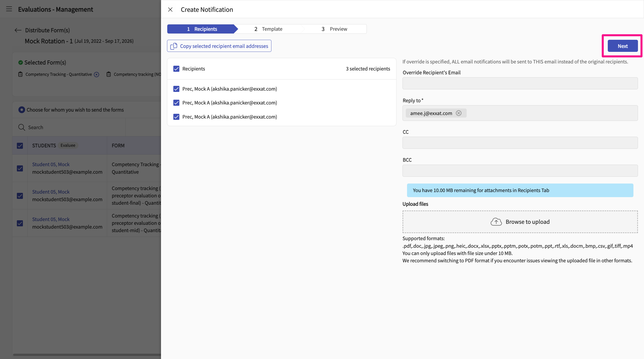644x359 pixels.
Task: Toggle the Recipients select-all checkbox
Action: coord(176,69)
